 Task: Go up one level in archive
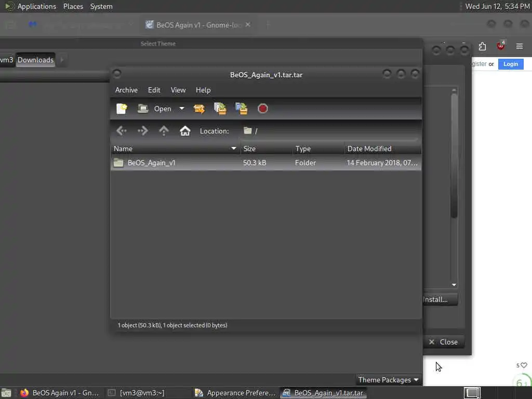[164, 130]
